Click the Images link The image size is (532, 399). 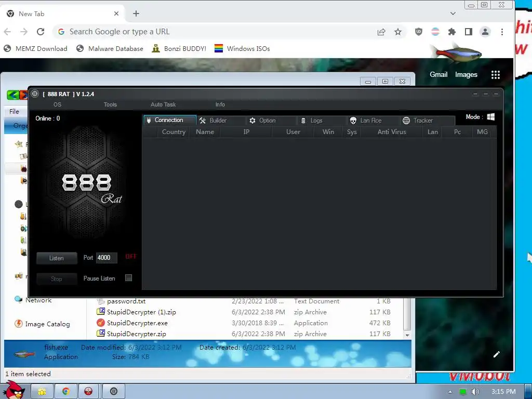tap(466, 74)
